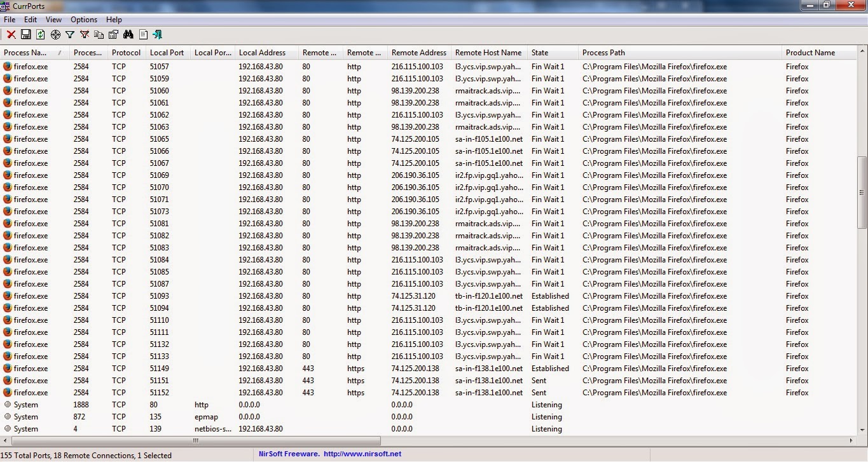Click local port cell 51062
868x462 pixels.
click(x=160, y=115)
